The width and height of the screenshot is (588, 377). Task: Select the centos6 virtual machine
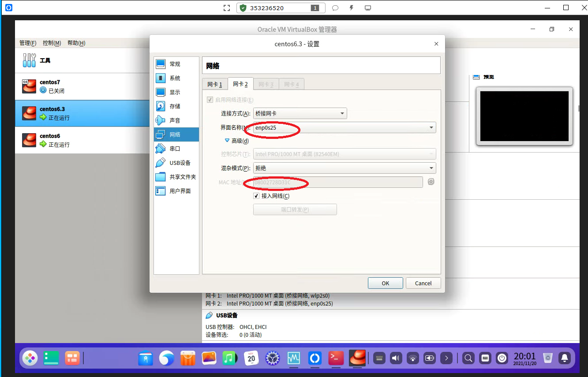[x=82, y=140]
